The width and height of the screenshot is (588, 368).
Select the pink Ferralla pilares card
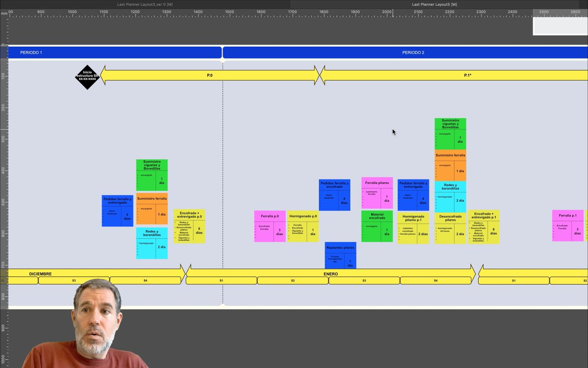click(377, 193)
